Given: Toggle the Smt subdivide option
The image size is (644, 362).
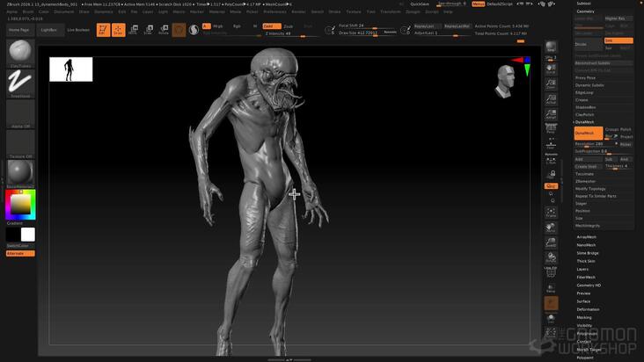Looking at the screenshot, I should [618, 40].
